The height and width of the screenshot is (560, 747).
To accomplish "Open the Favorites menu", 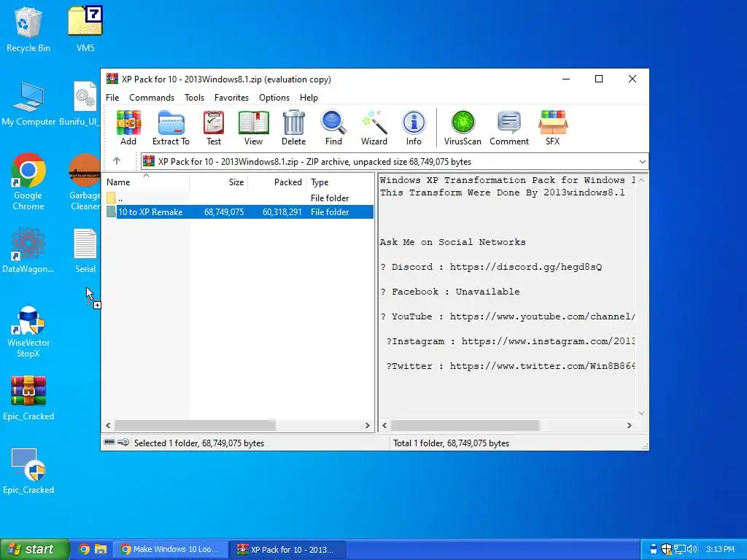I will 231,97.
